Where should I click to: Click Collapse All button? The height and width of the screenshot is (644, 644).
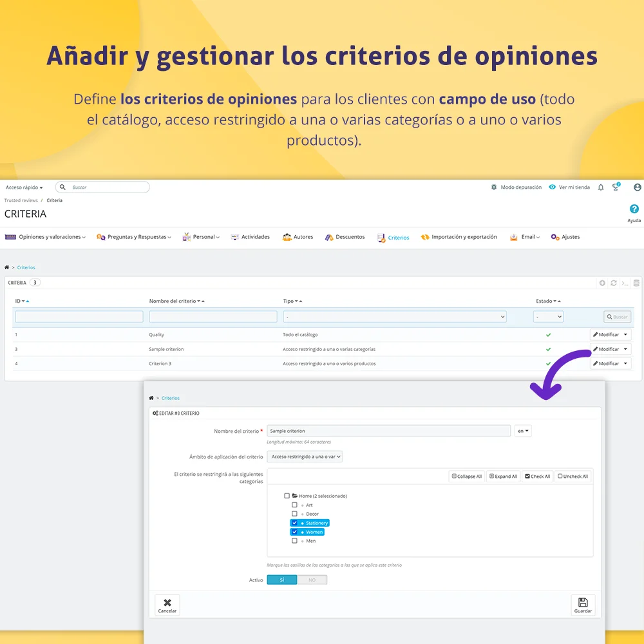pos(466,477)
